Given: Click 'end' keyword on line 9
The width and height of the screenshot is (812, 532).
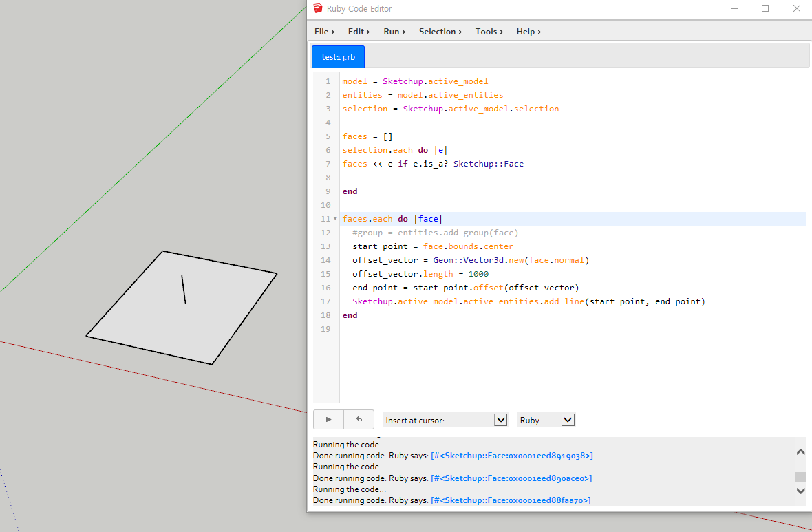Looking at the screenshot, I should click(350, 191).
